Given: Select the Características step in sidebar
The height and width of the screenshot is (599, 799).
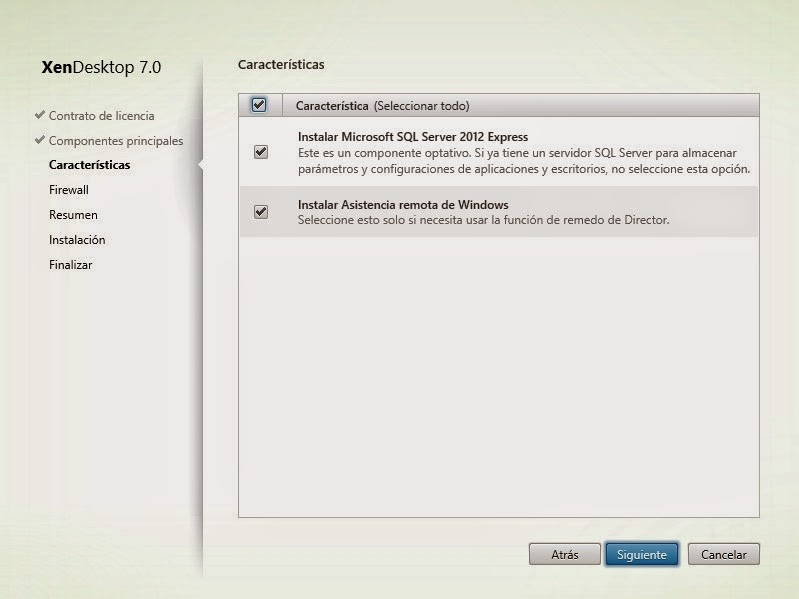Looking at the screenshot, I should click(90, 165).
